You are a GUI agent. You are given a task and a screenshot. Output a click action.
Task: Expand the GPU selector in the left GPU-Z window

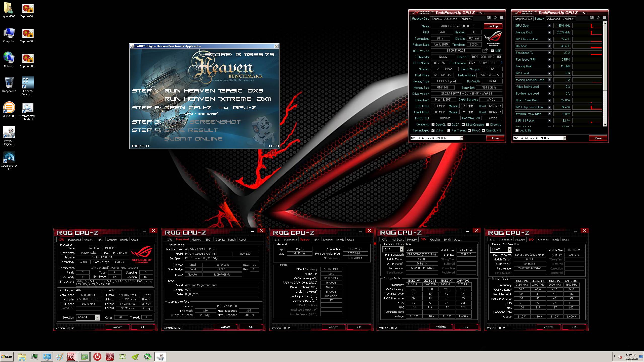coord(462,138)
